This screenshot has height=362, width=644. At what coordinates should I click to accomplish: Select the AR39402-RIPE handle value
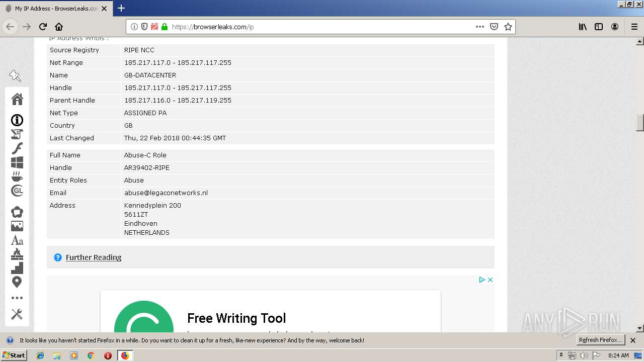click(x=147, y=168)
